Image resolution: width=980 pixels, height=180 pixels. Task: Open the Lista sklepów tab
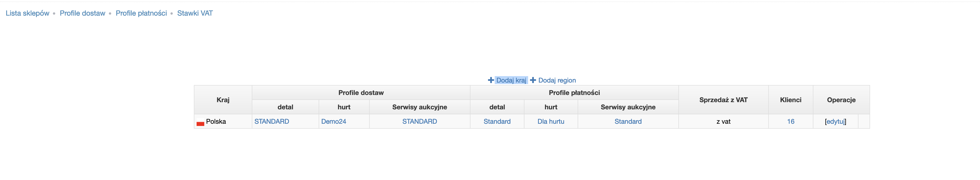27,13
